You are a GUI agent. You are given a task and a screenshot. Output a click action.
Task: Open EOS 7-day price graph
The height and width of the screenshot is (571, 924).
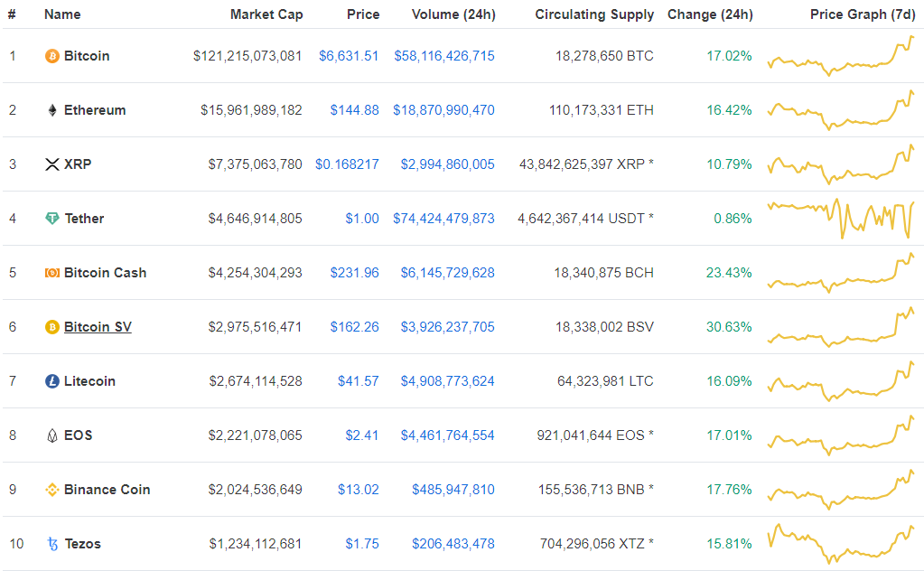point(841,435)
